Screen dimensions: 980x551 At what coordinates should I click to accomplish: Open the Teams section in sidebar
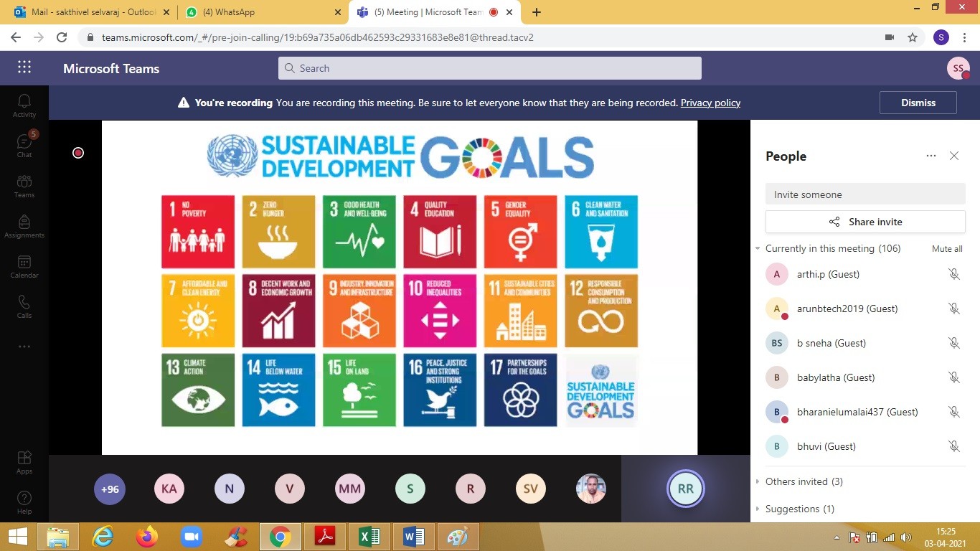[x=24, y=185]
